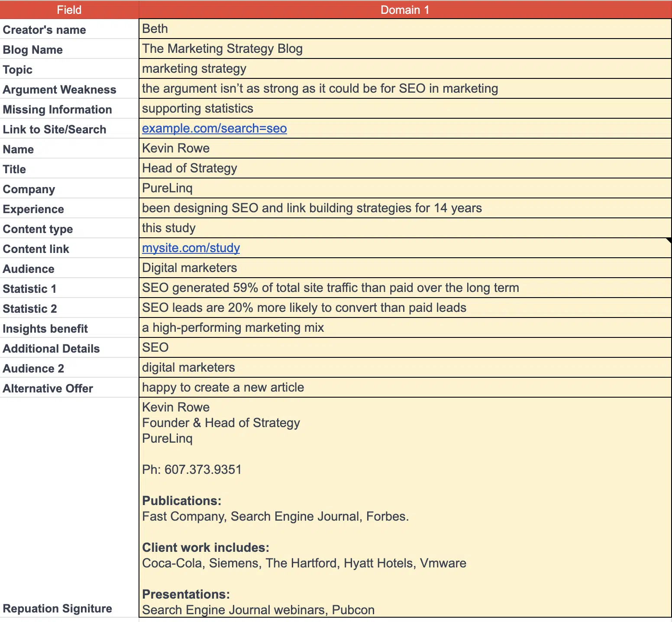Click the note indicator triangle on Content link cell
This screenshot has height=622, width=672.
669,240
